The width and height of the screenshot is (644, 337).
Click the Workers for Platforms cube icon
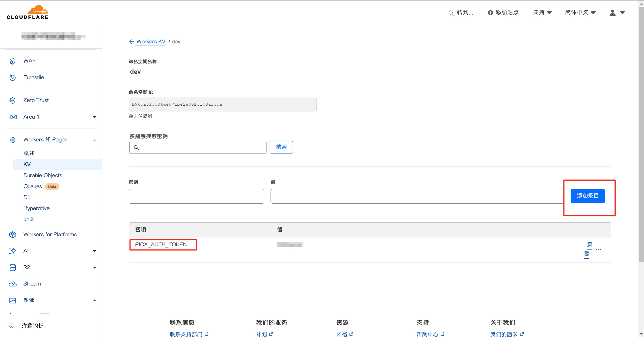pos(13,235)
